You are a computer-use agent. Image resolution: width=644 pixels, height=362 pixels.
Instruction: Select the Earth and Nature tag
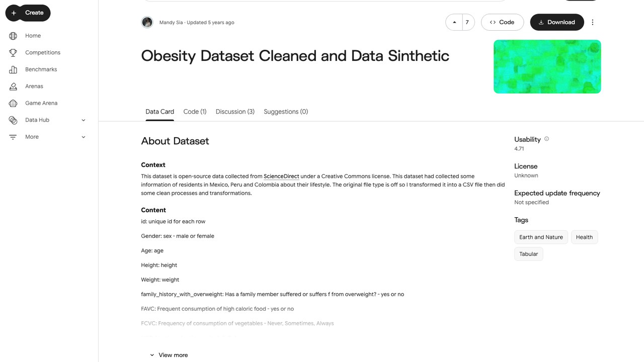(x=541, y=237)
